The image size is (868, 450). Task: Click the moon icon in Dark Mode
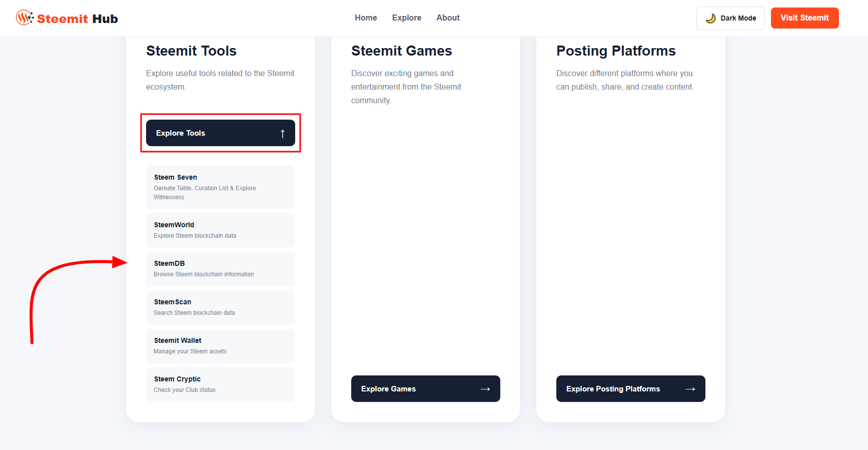point(710,19)
